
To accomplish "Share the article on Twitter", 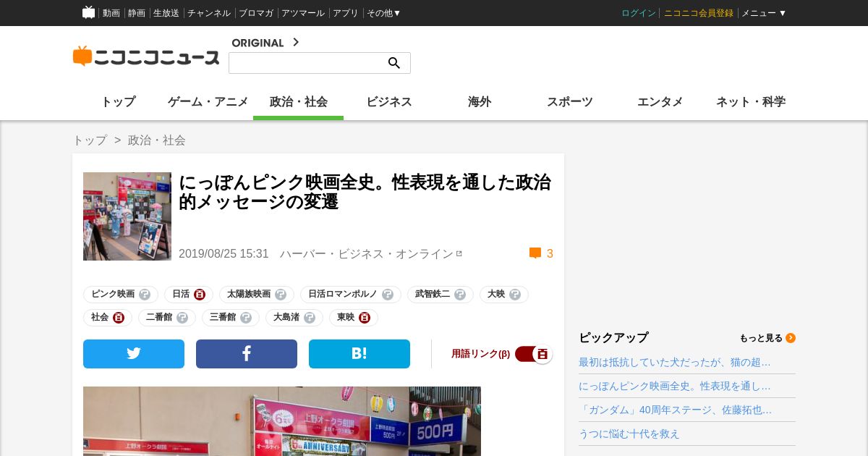I will (x=134, y=354).
